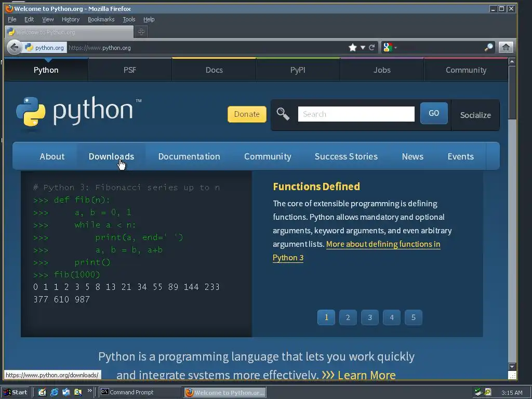
Task: Click the vertical scrollbar thumb
Action: click(512, 92)
